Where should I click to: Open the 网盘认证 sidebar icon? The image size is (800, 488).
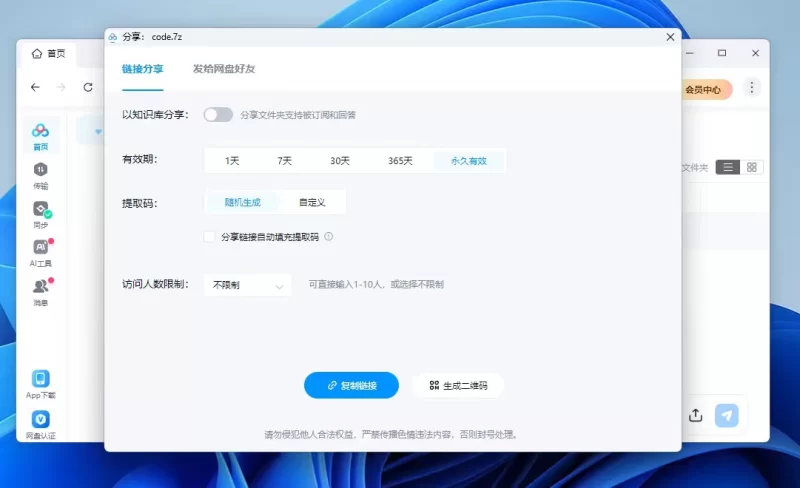tap(40, 425)
